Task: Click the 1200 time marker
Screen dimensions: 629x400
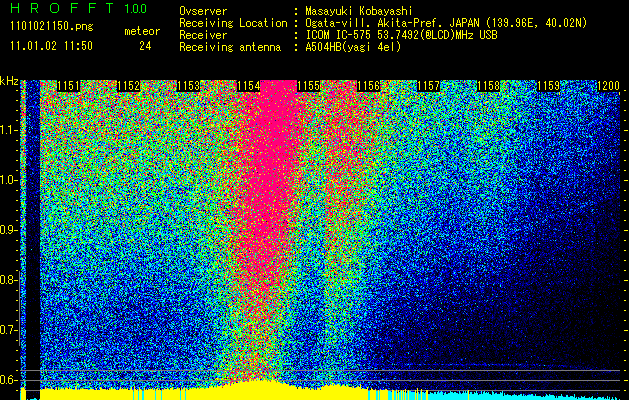Action: 609,86
